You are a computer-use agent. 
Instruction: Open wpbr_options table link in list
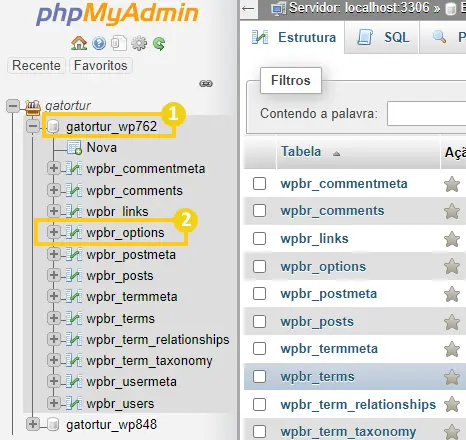(x=323, y=267)
